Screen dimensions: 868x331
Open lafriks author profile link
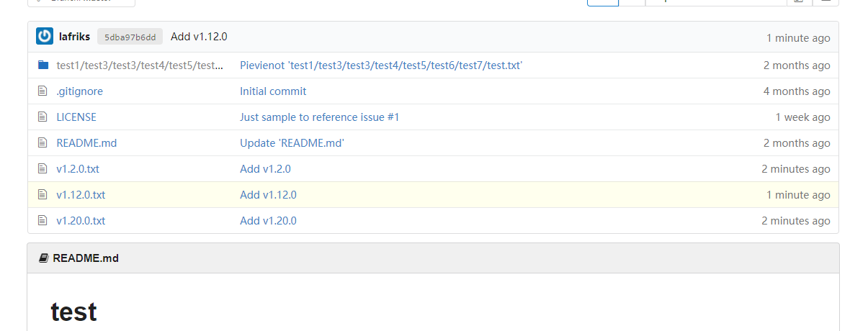pyautogui.click(x=74, y=37)
